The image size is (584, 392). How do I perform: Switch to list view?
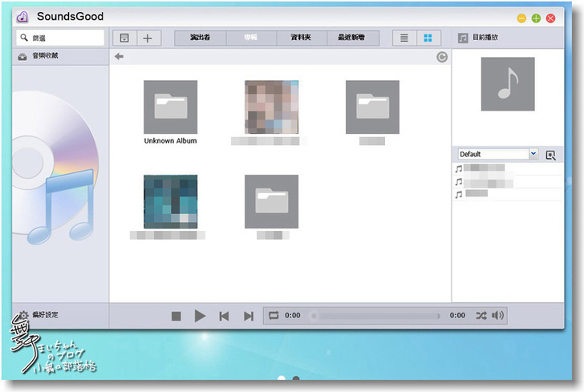[x=404, y=38]
